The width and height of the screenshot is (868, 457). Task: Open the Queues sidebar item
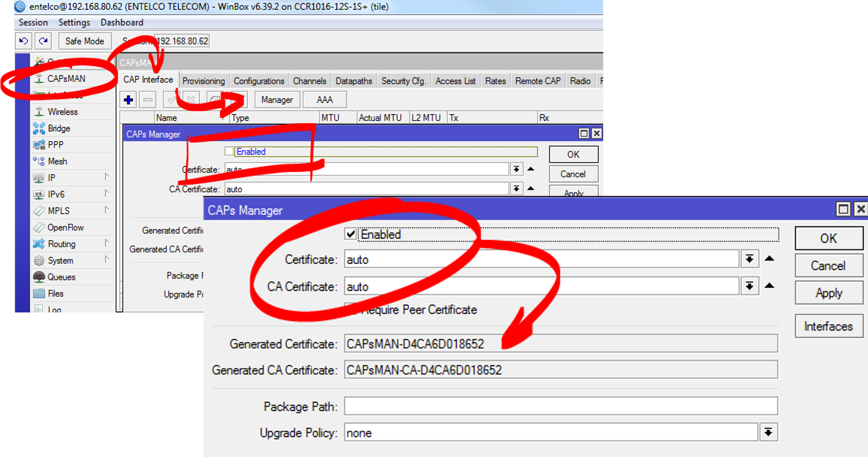click(61, 277)
